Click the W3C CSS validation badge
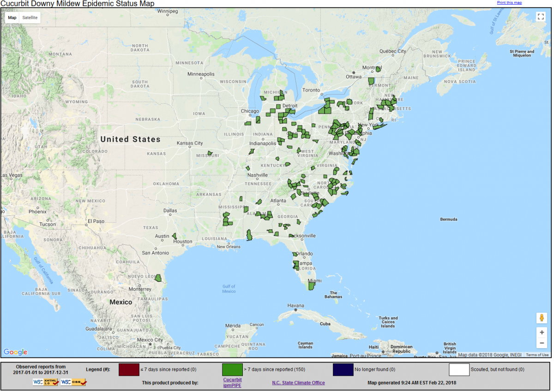The height and width of the screenshot is (392, 554). tap(73, 382)
